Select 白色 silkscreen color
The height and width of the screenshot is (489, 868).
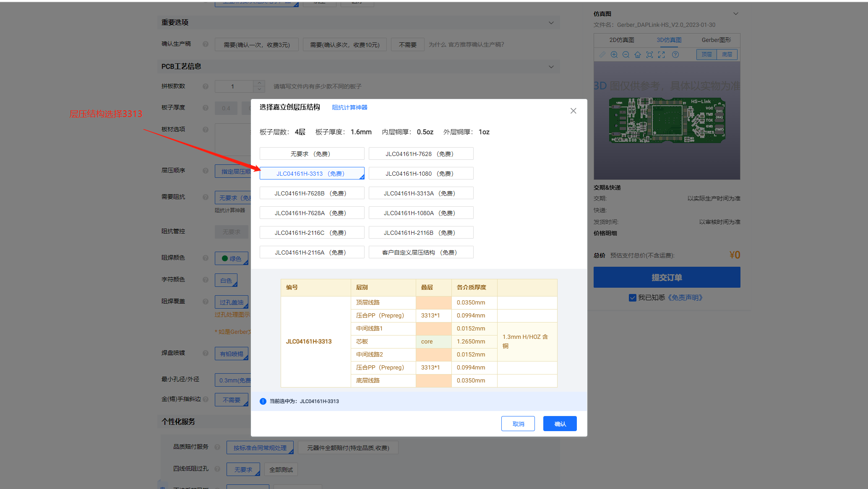click(x=226, y=280)
